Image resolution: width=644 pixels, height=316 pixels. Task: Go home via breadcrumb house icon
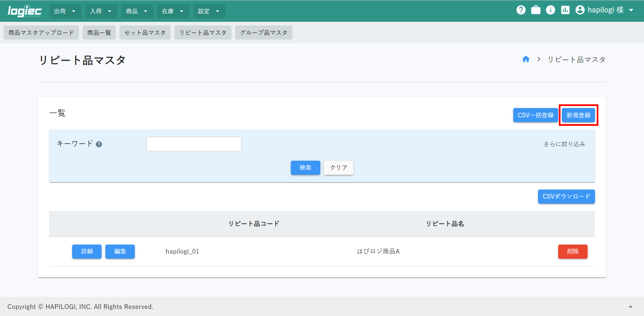tap(526, 59)
